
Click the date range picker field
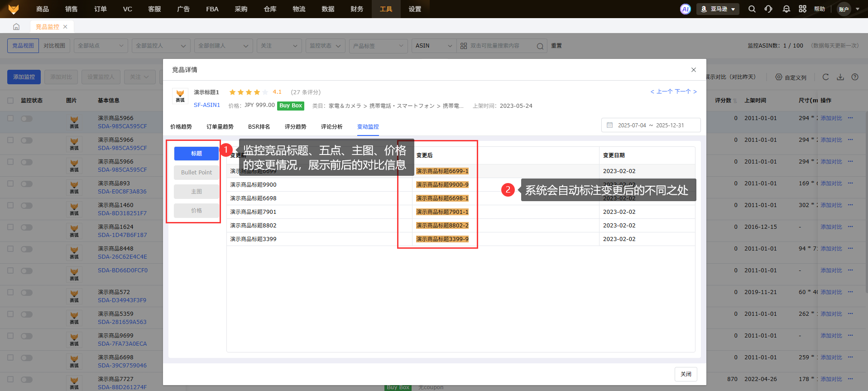(x=651, y=126)
